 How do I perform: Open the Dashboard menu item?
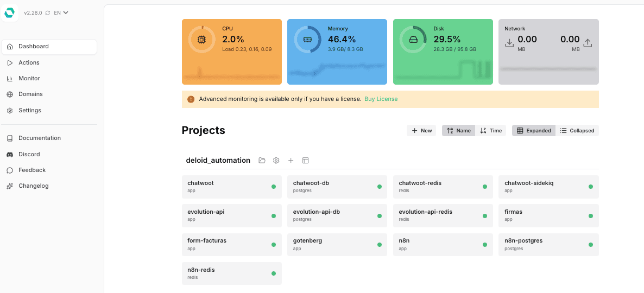tap(49, 47)
